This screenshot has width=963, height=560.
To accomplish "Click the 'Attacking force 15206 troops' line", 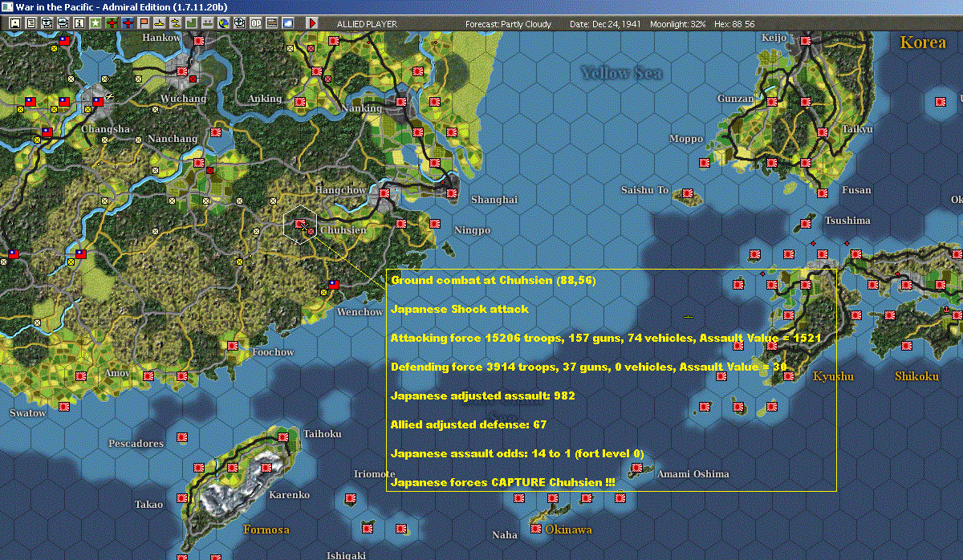I will point(606,338).
